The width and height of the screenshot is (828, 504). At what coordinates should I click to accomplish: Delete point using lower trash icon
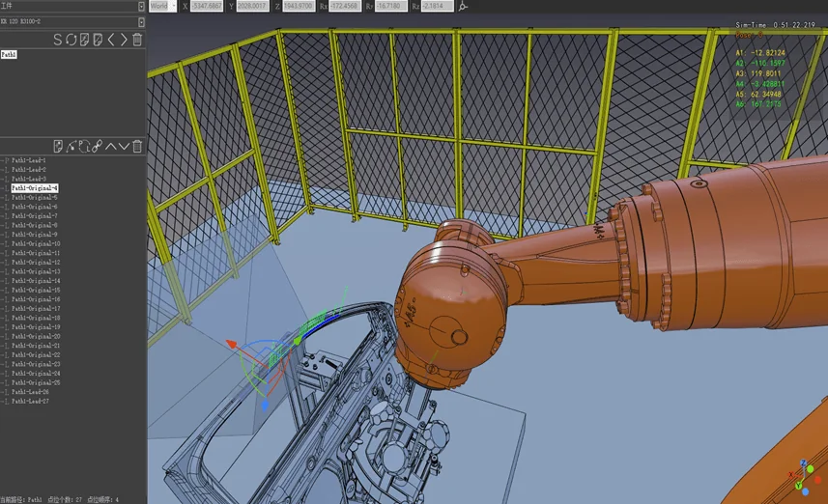click(x=137, y=146)
